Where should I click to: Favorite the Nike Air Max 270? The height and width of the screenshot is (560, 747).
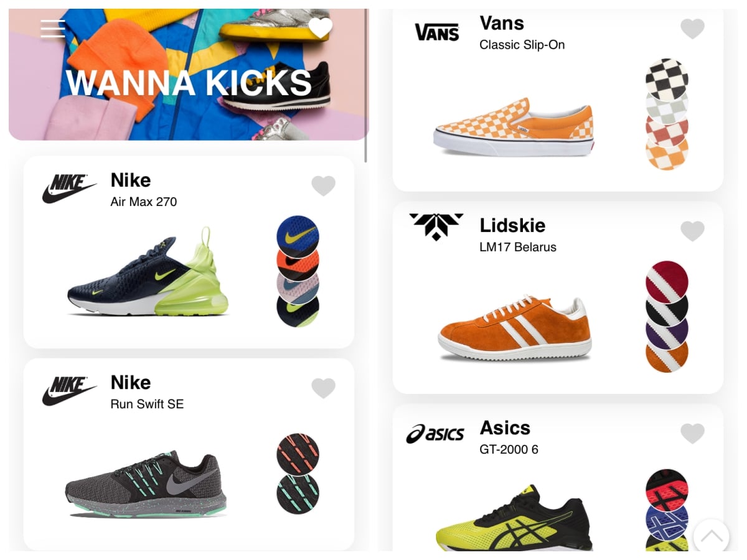click(x=323, y=185)
